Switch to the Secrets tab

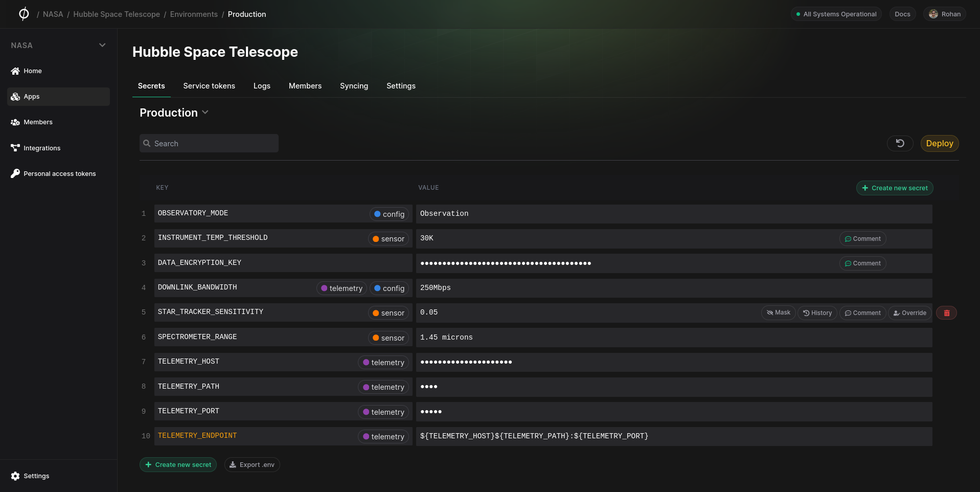[x=151, y=86]
